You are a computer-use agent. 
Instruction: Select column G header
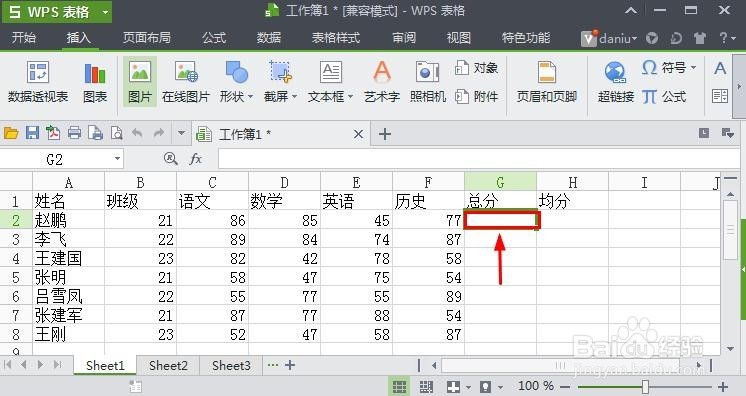tap(500, 182)
